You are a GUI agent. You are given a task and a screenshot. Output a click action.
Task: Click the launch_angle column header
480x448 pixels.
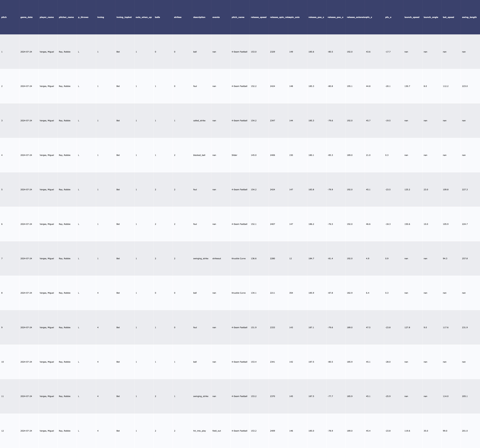click(x=431, y=17)
